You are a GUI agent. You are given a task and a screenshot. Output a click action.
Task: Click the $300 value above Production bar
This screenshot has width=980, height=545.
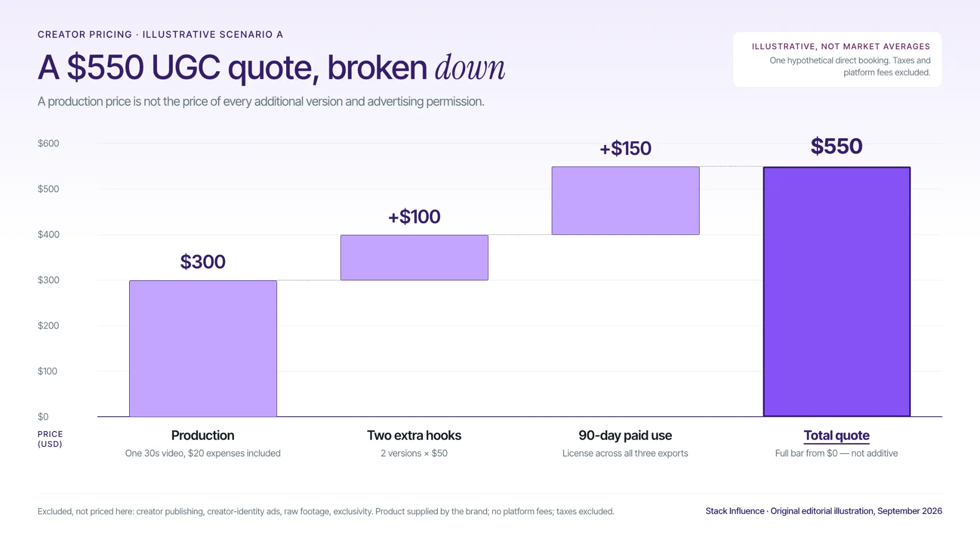click(x=203, y=262)
